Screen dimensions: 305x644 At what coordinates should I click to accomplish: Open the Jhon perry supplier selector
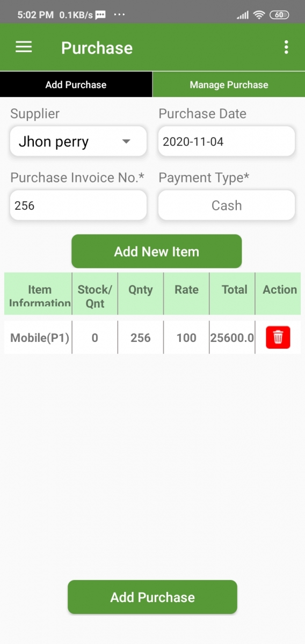[78, 142]
